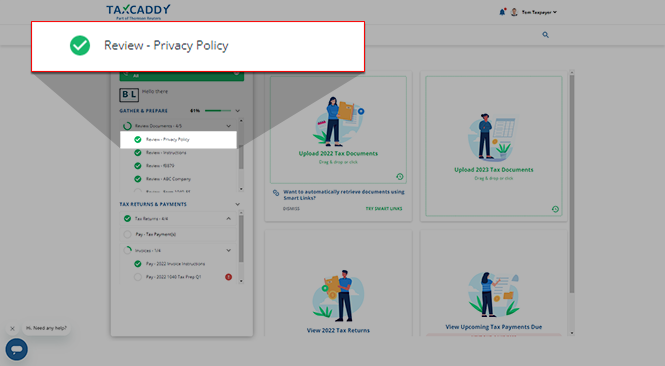Open the View 2022 Tax Returns card
665x366 pixels.
pyautogui.click(x=338, y=283)
